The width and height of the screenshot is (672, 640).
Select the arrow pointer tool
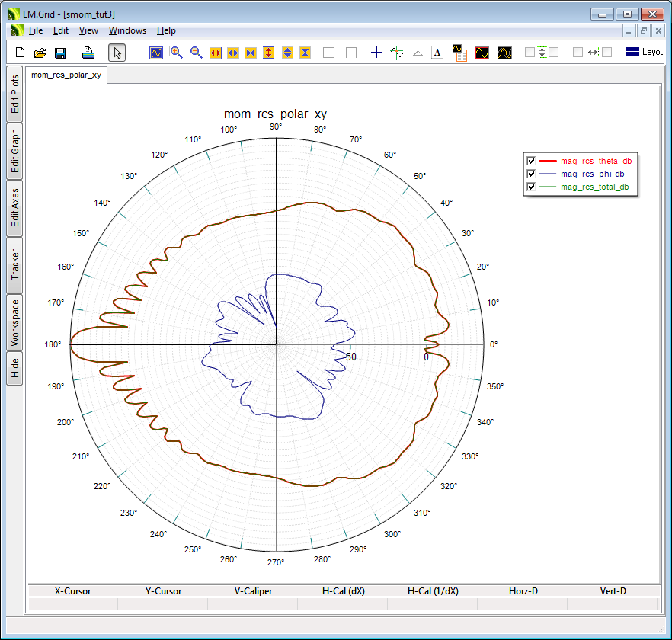[x=117, y=53]
